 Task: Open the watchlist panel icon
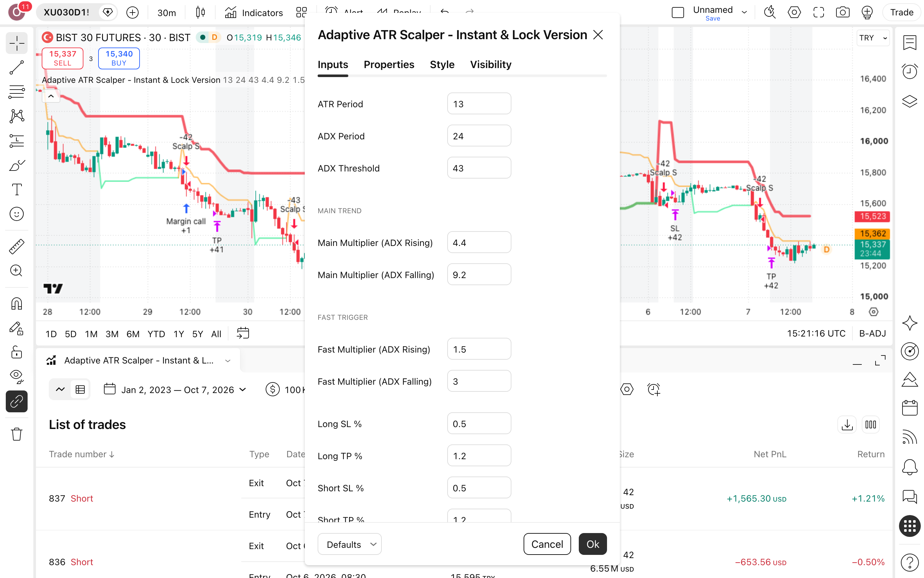pyautogui.click(x=910, y=42)
